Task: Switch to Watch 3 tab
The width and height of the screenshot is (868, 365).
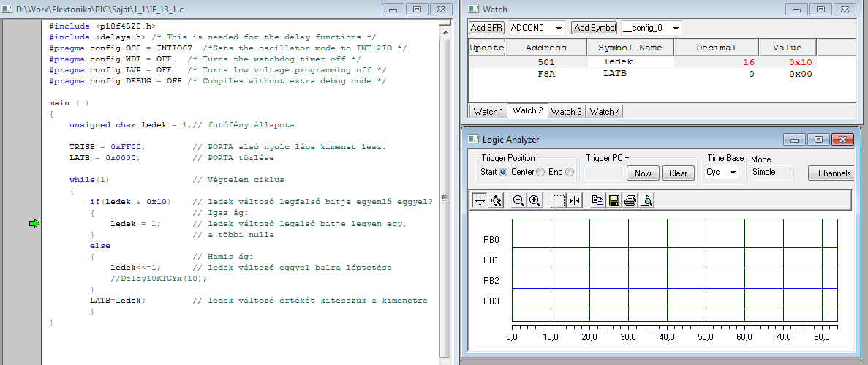Action: coord(566,111)
